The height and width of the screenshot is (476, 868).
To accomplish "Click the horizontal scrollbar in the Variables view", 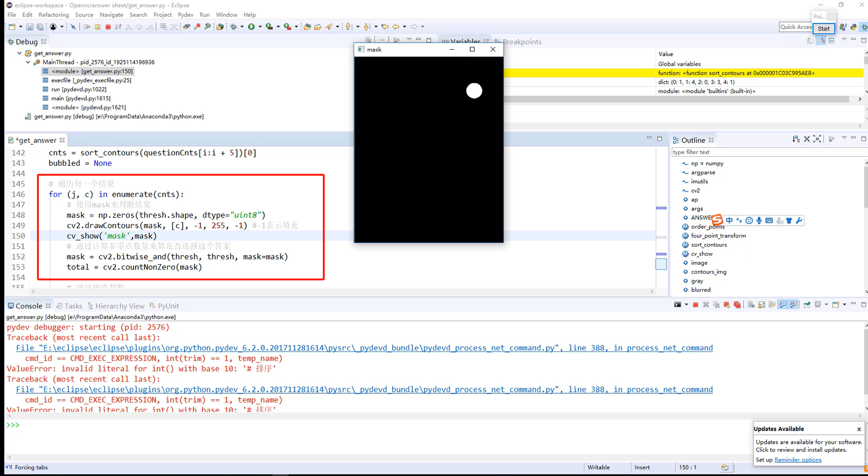I will [x=676, y=99].
